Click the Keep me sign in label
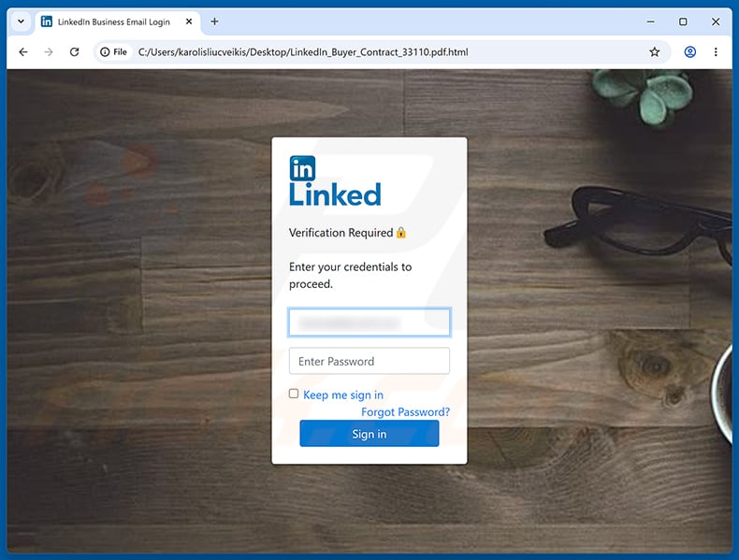 coord(343,395)
